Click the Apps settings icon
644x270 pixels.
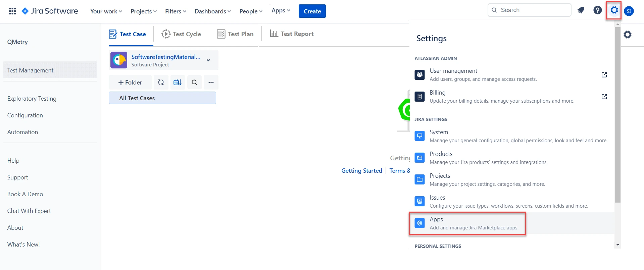pyautogui.click(x=419, y=223)
